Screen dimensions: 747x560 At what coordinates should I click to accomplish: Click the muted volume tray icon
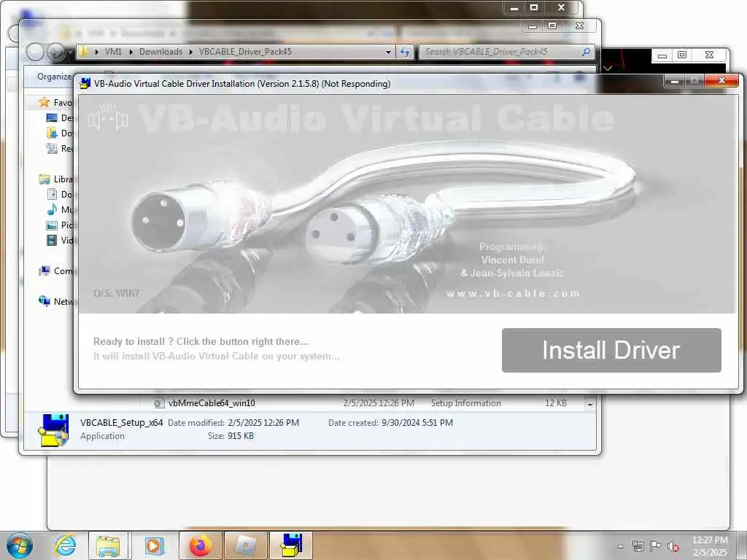pos(673,547)
